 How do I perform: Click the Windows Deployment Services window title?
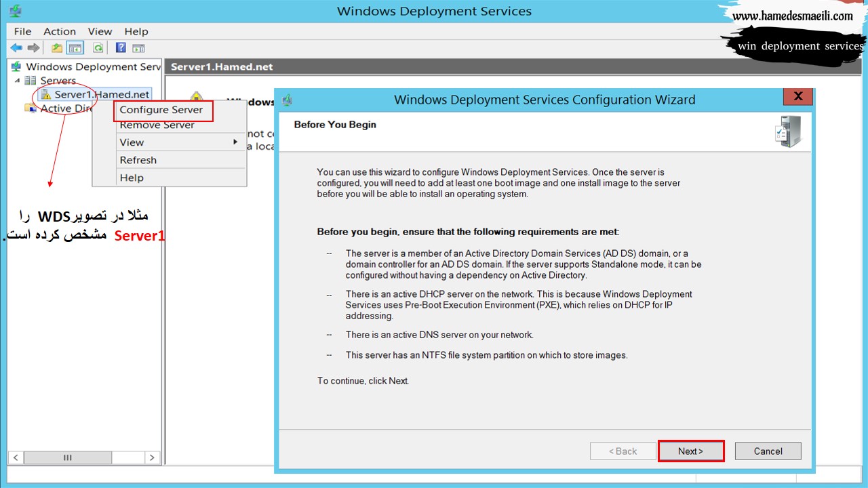[434, 11]
